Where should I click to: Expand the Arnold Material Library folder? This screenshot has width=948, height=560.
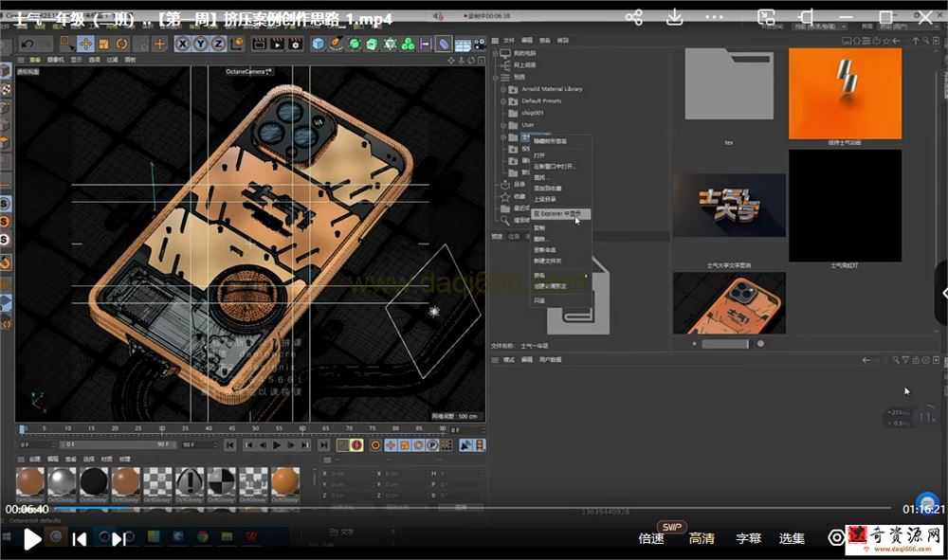point(503,89)
